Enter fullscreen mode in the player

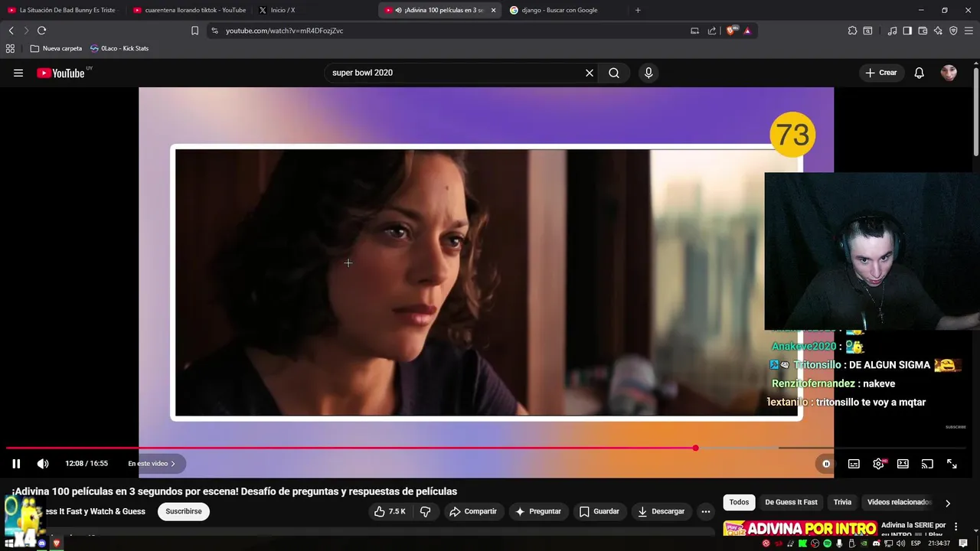click(x=952, y=464)
